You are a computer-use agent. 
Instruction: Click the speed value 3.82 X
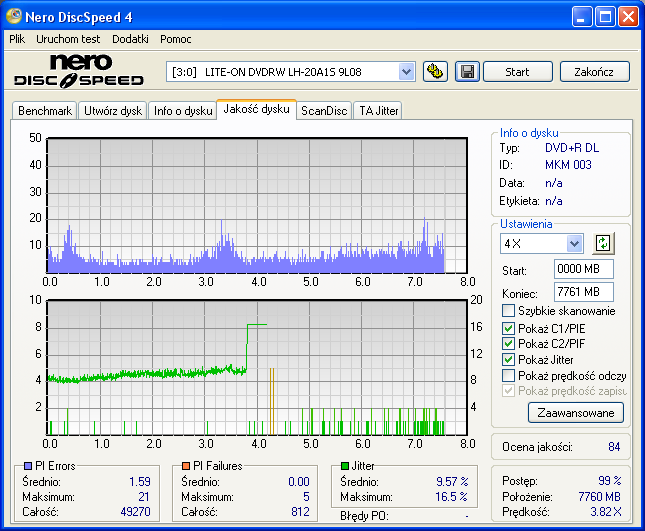[x=606, y=512]
